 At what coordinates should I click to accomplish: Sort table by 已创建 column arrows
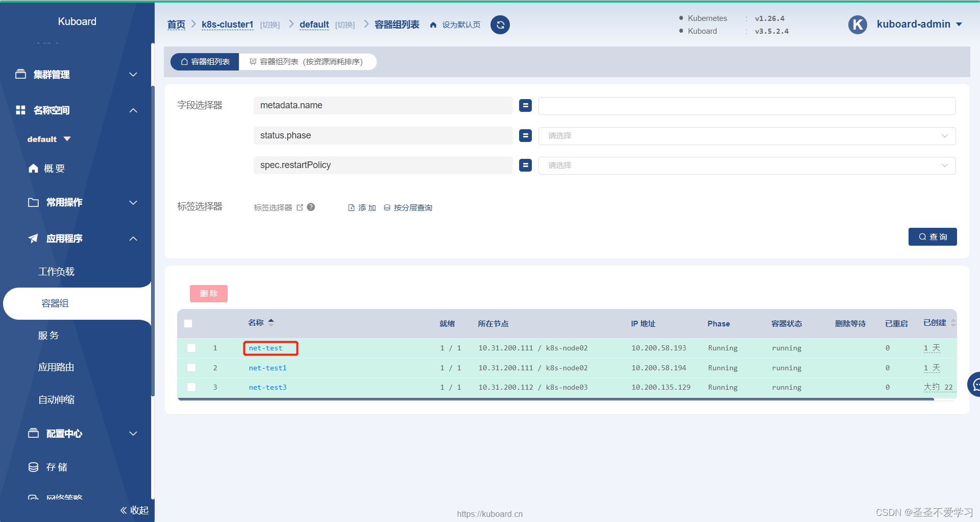[953, 323]
